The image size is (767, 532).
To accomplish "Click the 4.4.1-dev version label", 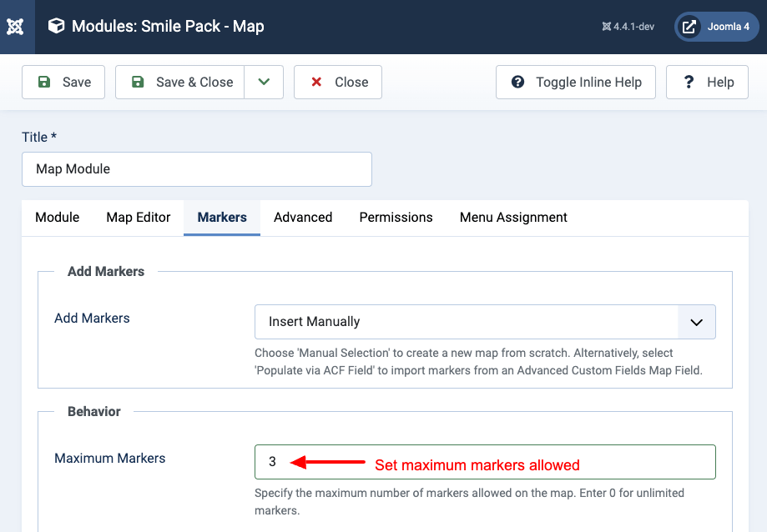I will (628, 27).
